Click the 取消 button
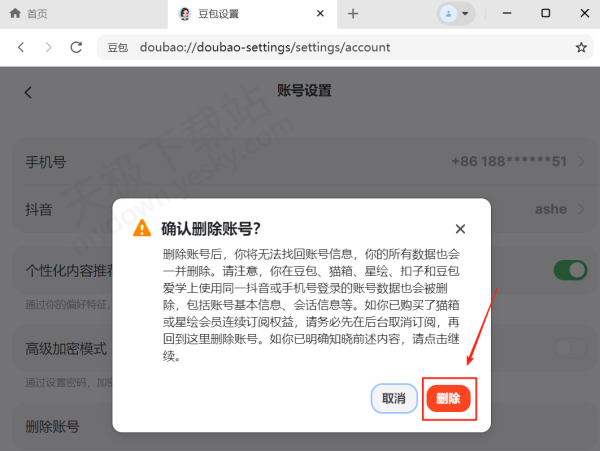The height and width of the screenshot is (451, 600). tap(394, 399)
